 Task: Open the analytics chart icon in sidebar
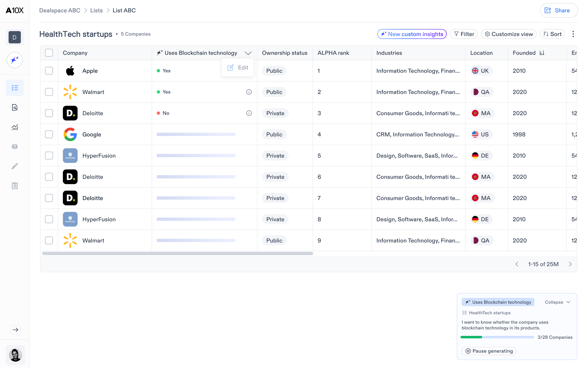pyautogui.click(x=15, y=127)
